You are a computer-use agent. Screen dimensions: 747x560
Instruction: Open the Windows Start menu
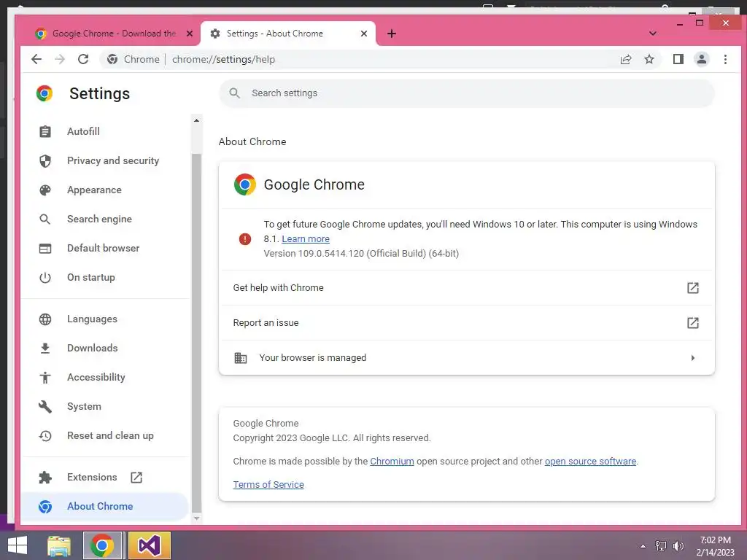click(18, 545)
